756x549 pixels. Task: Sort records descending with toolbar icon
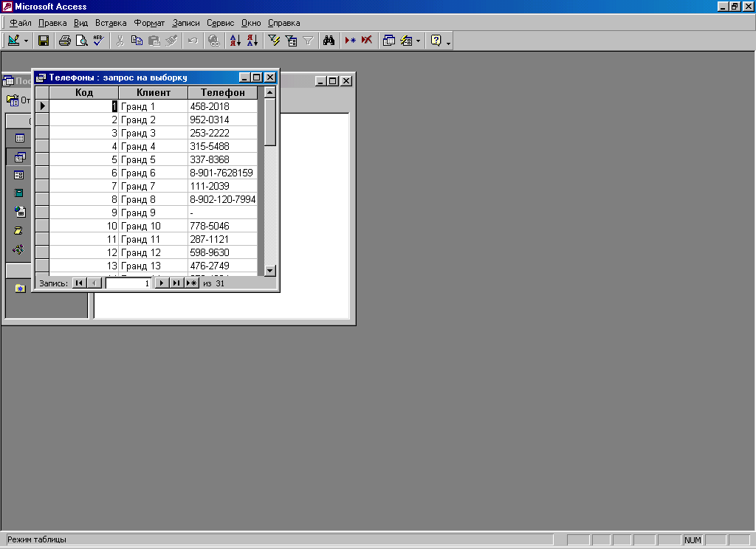[252, 41]
